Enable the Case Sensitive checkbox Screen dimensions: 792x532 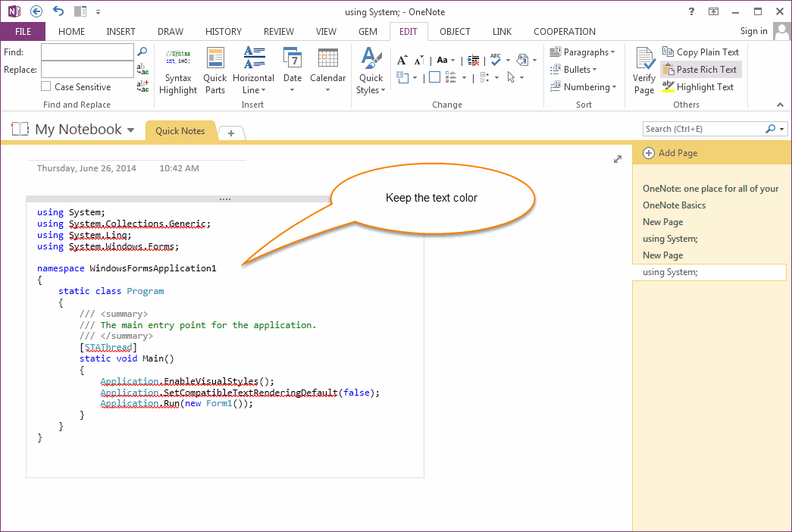pos(44,86)
